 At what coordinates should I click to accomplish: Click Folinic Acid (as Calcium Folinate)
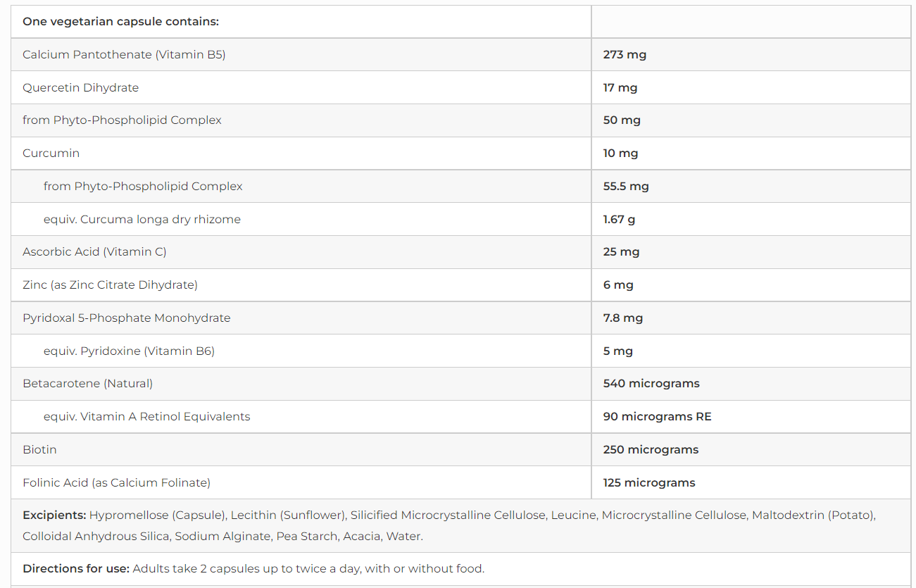[116, 482]
